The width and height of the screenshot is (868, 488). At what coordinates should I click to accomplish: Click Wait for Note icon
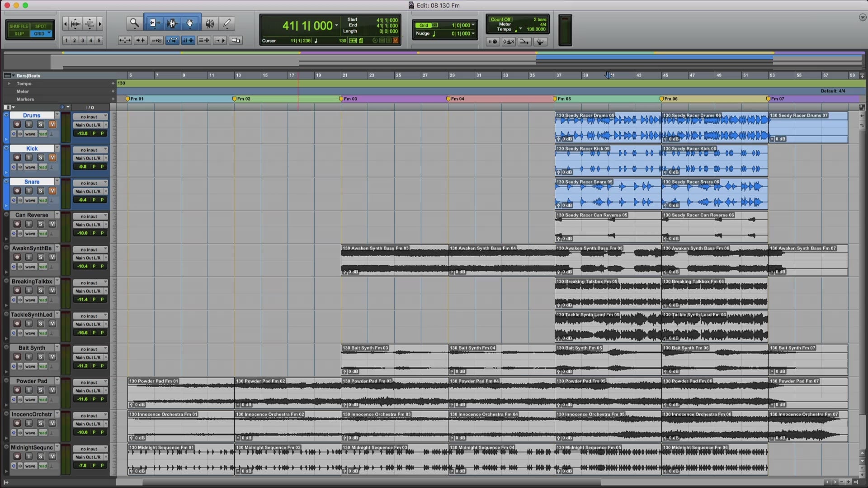pyautogui.click(x=493, y=42)
